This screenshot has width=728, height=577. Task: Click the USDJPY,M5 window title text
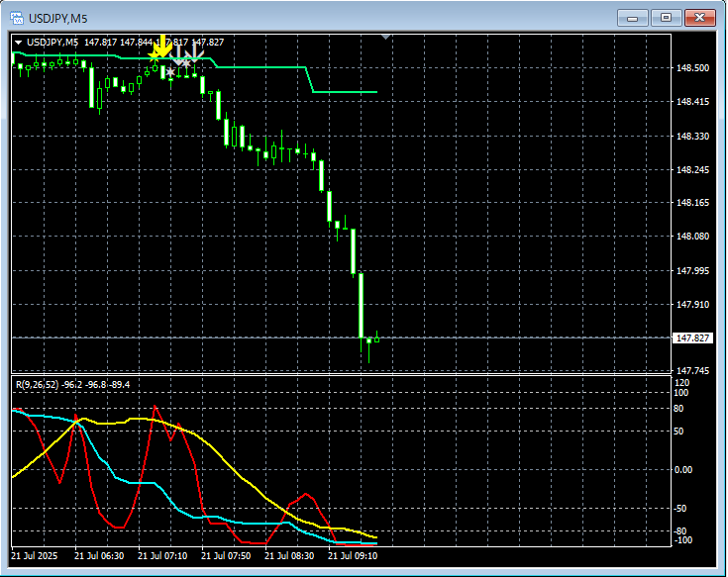(59, 17)
